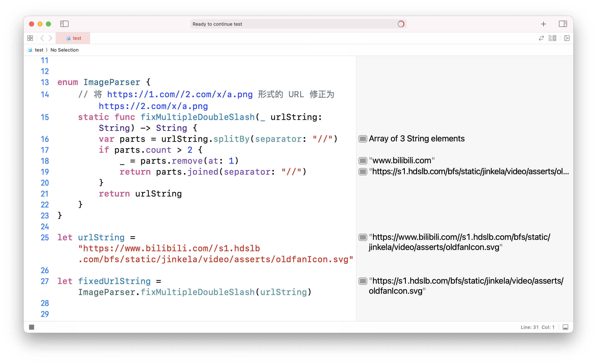This screenshot has width=597, height=364.
Task: Click the https://2.com/x/a.png comment link
Action: (153, 106)
